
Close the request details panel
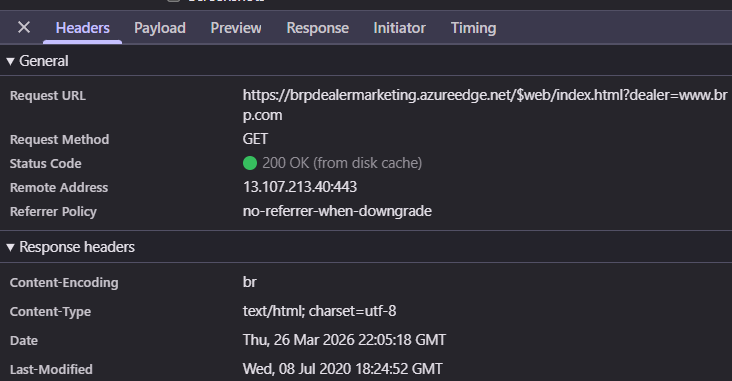[24, 28]
